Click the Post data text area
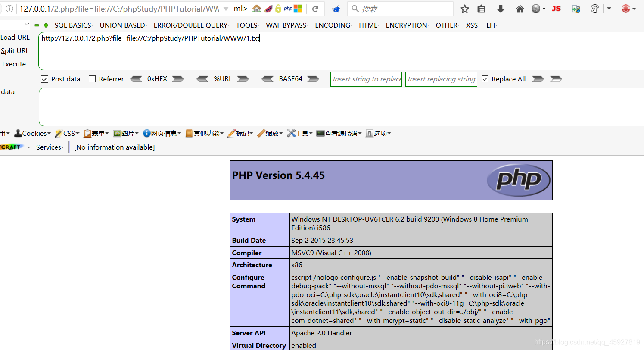Viewport: 644px width, 350px height. pyautogui.click(x=341, y=107)
